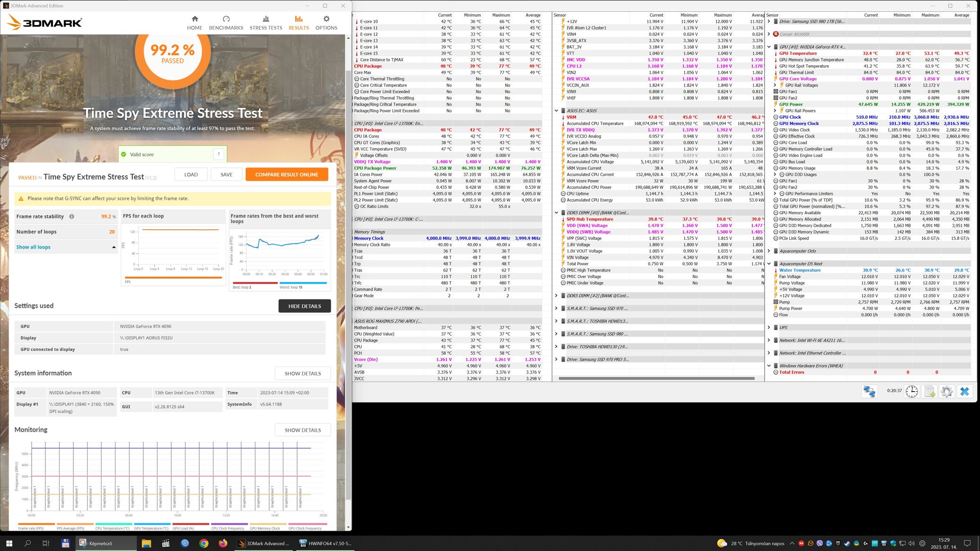980x551 pixels.
Task: Select the CPU Package Power row
Action: (447, 168)
